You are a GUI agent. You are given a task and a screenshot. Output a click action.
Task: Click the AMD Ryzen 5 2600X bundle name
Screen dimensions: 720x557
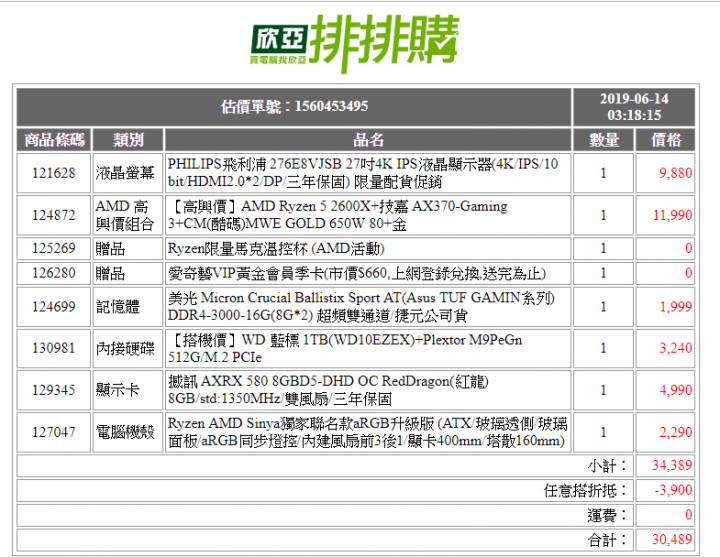point(338,215)
